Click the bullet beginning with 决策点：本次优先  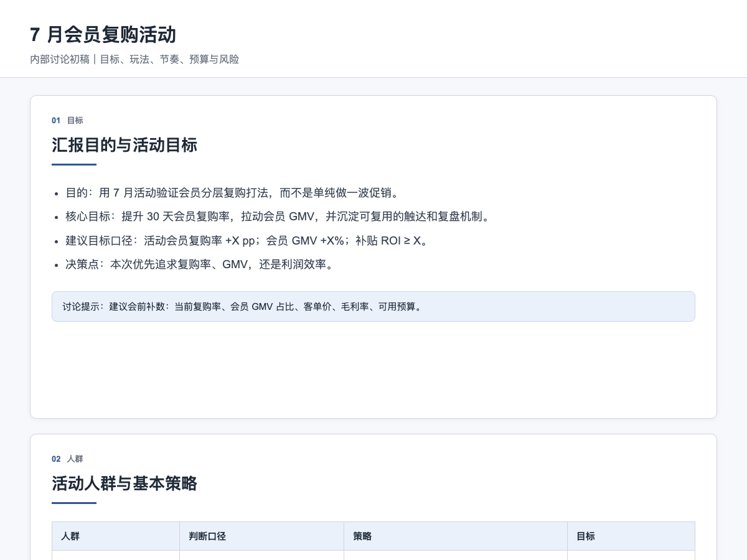pos(202,264)
